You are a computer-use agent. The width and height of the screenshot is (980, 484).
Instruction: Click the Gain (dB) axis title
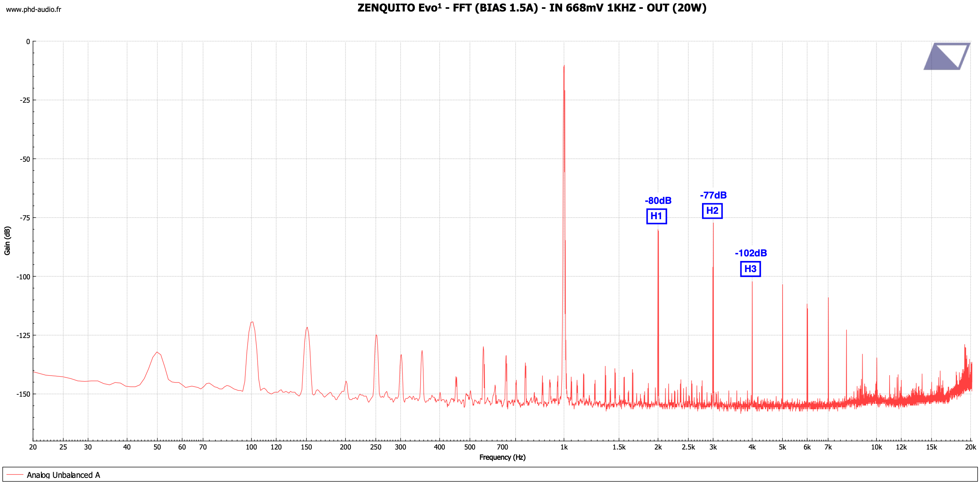tap(7, 241)
